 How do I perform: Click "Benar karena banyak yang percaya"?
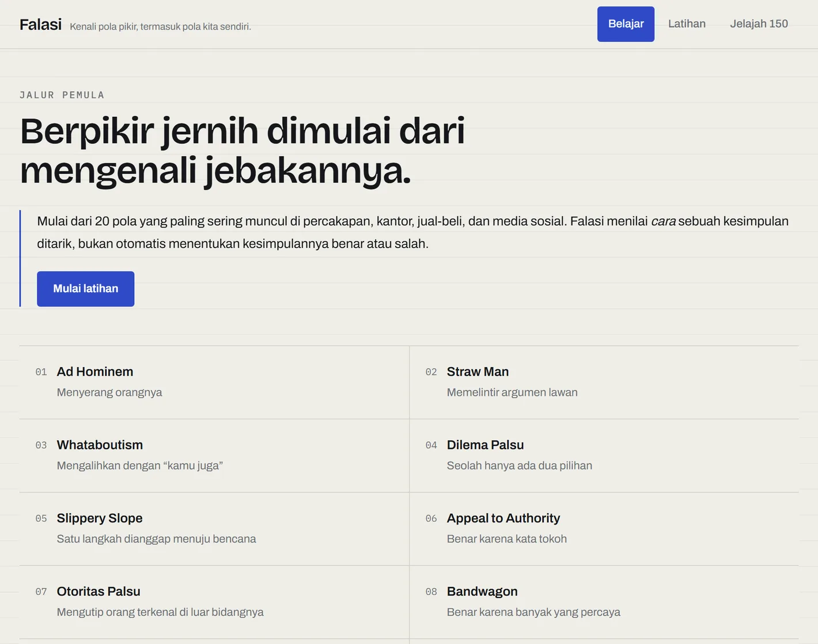533,612
